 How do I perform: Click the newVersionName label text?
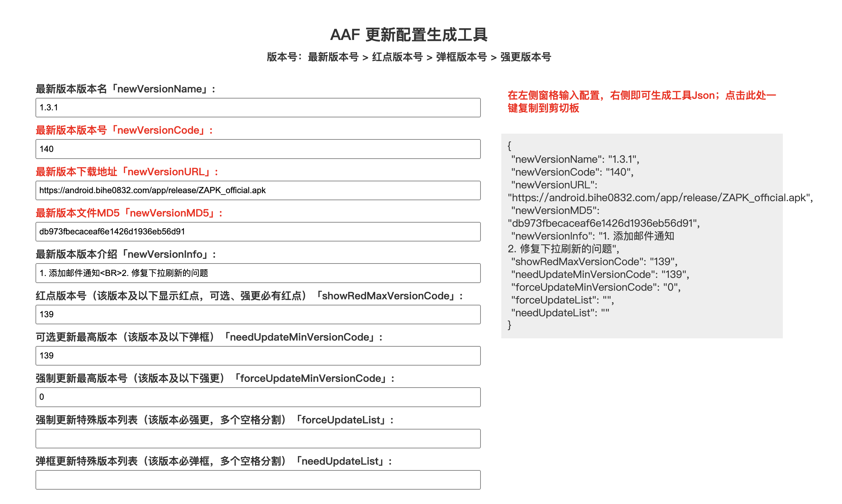[x=126, y=89]
